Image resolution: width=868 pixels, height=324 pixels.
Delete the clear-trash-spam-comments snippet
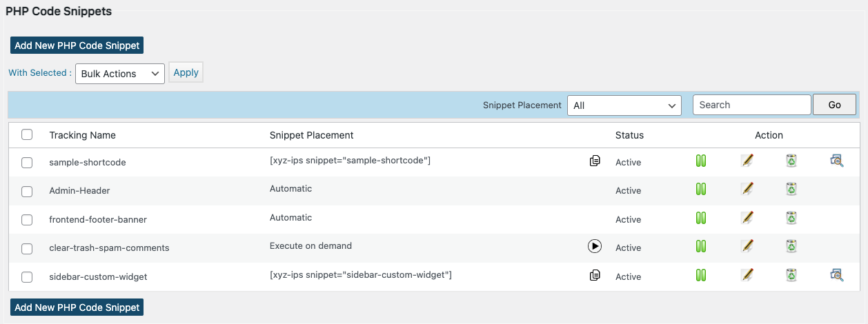pyautogui.click(x=791, y=246)
